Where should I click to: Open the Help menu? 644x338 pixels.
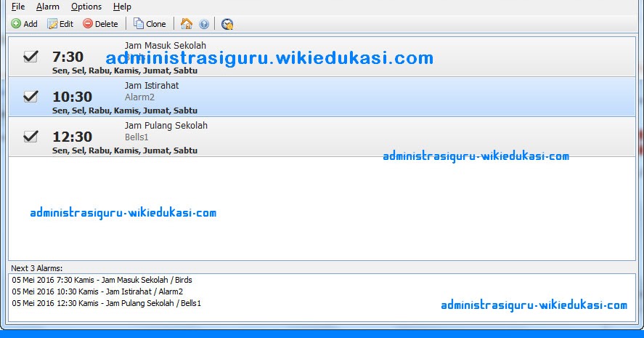tap(122, 7)
